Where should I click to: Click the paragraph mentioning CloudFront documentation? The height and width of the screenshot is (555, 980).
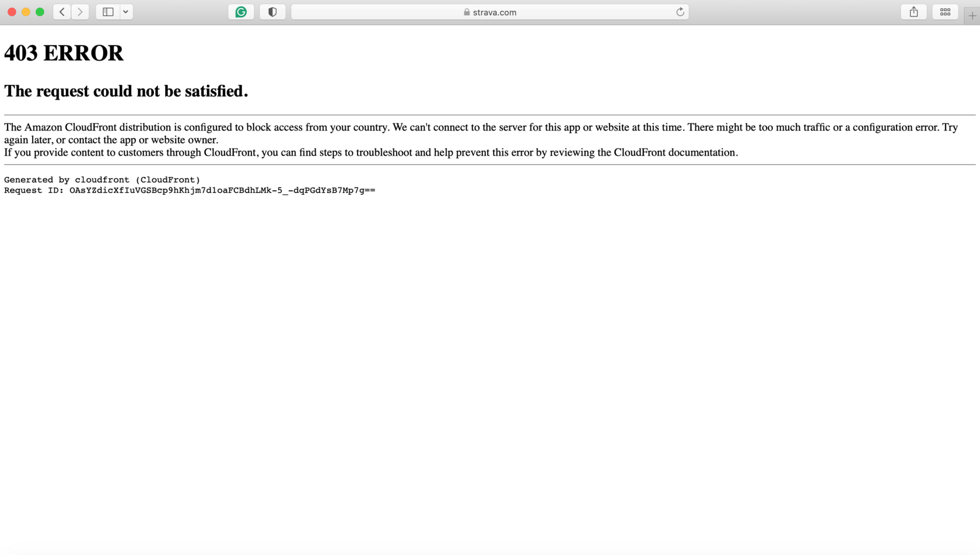pos(371,152)
